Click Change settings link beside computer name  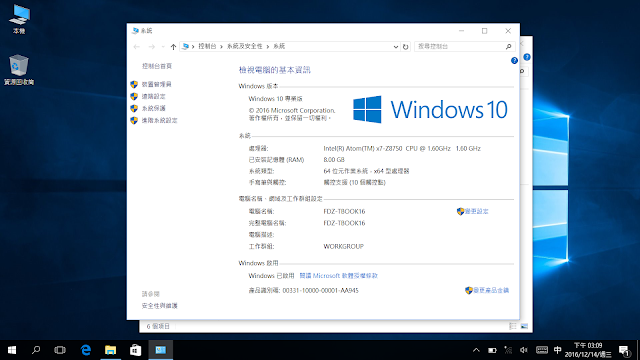[476, 211]
